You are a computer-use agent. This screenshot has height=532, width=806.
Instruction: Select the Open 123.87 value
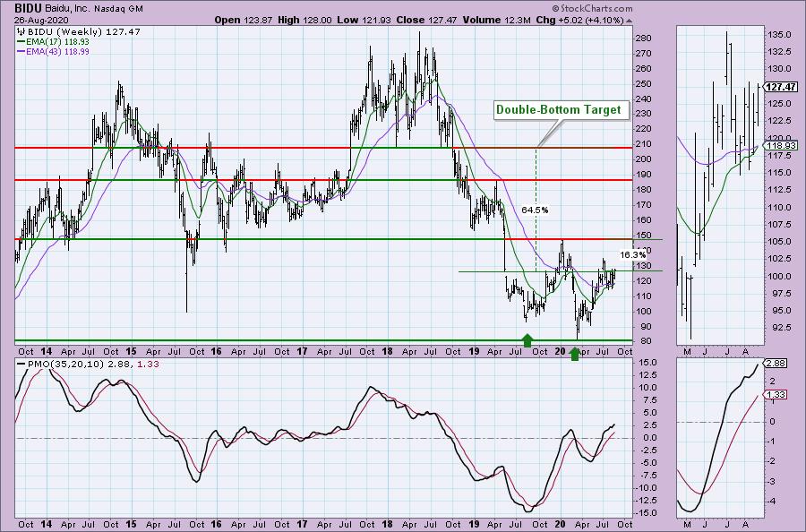click(243, 20)
